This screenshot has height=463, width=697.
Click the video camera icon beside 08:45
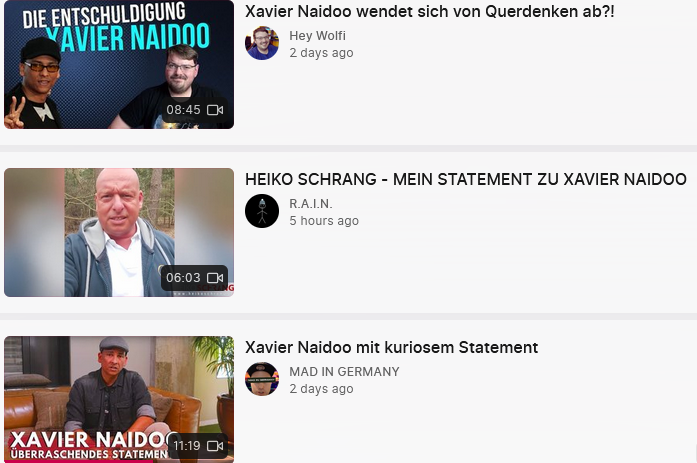pos(215,110)
